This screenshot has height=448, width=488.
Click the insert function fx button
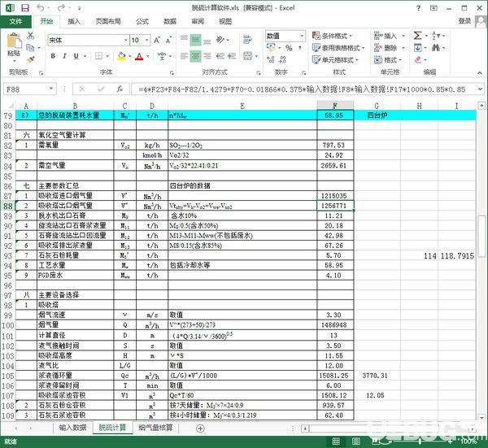coord(120,89)
